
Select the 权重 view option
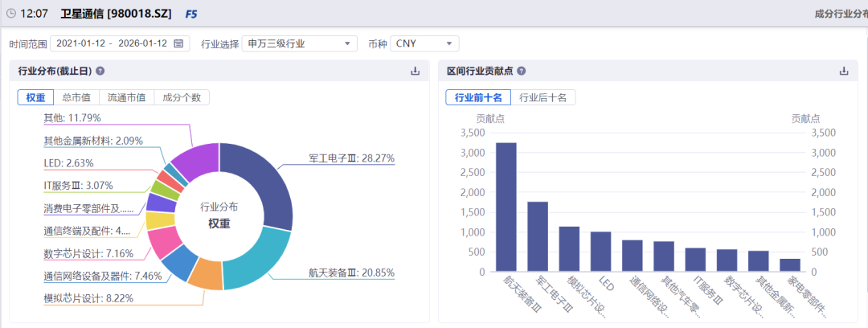click(x=35, y=97)
